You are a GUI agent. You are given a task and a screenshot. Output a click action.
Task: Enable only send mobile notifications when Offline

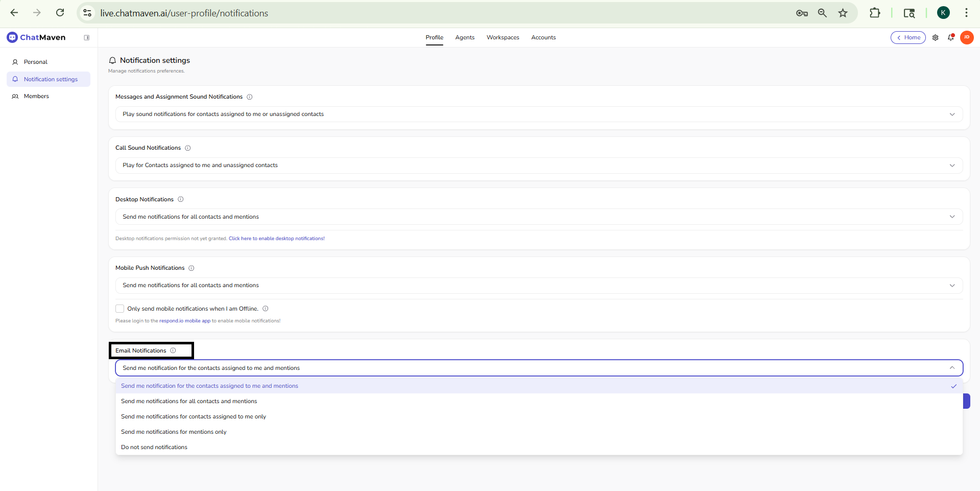coord(120,309)
